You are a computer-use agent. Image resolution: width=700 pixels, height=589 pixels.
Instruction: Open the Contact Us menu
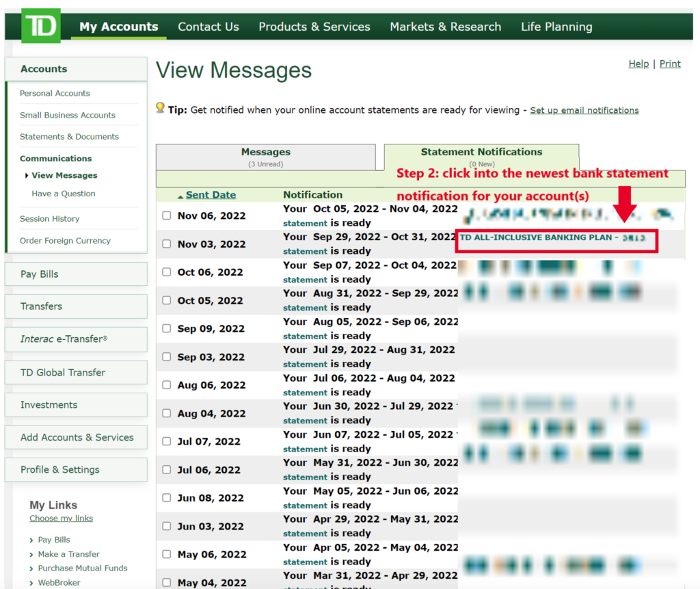[208, 27]
